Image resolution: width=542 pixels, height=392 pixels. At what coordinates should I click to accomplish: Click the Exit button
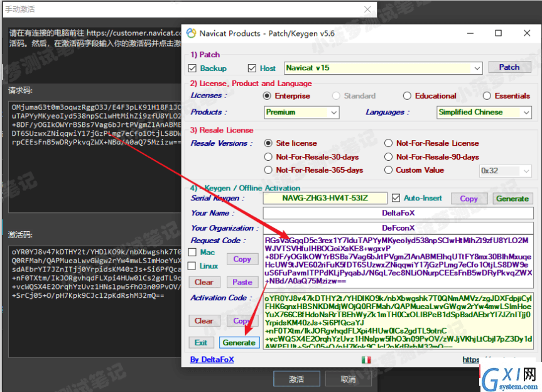pyautogui.click(x=201, y=342)
